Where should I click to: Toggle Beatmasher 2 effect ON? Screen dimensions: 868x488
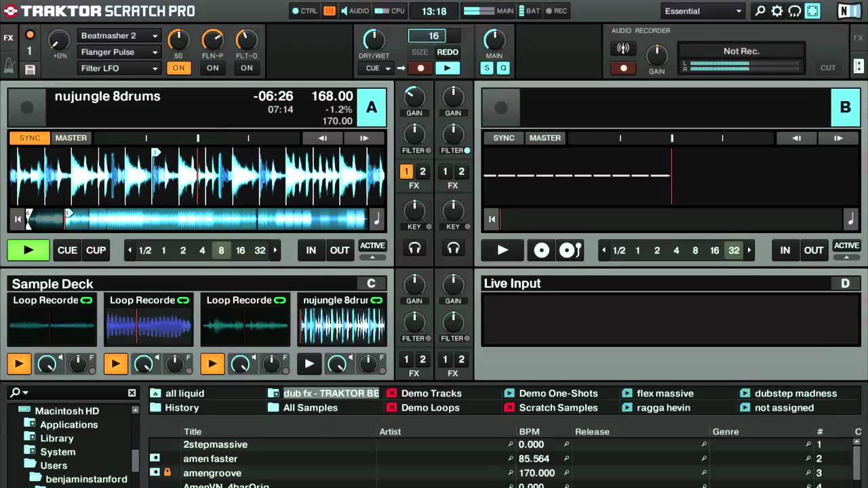pyautogui.click(x=178, y=68)
